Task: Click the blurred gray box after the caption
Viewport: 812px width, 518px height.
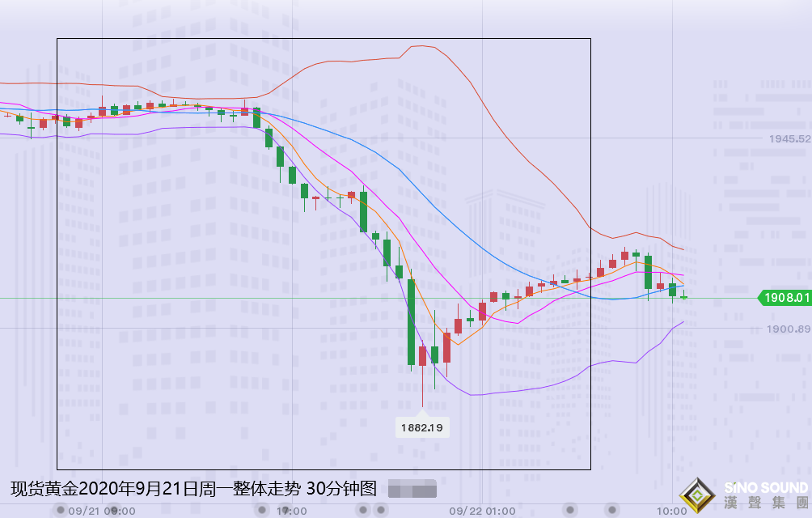Action: click(412, 489)
